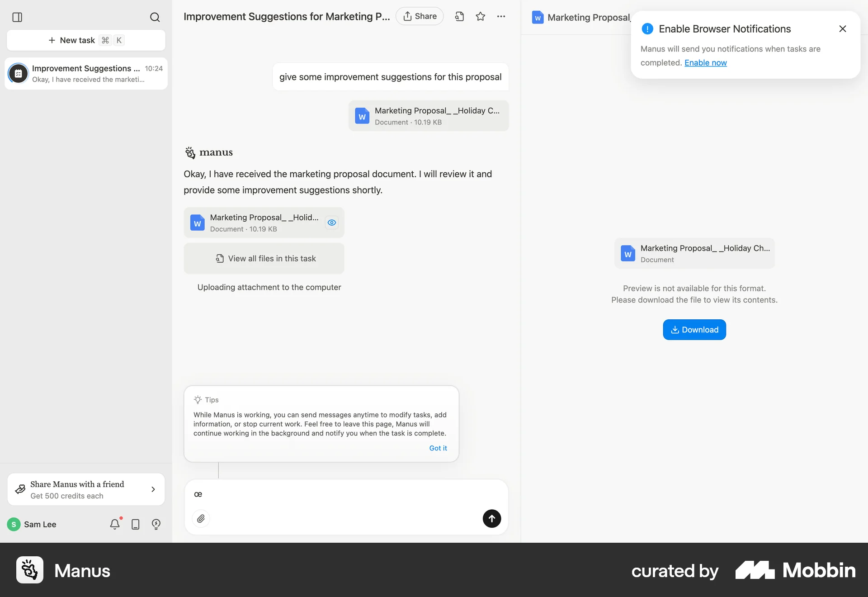Dismiss the browser notifications popup
The width and height of the screenshot is (868, 597).
(842, 29)
